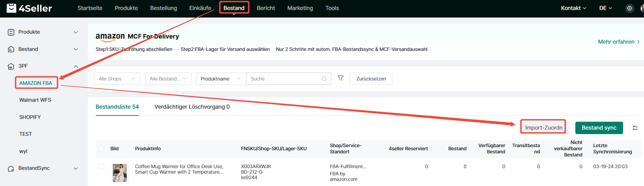Switch to Verdächtiger Löschvorgang tab
Viewport: 644px width, 186px height.
click(x=192, y=107)
